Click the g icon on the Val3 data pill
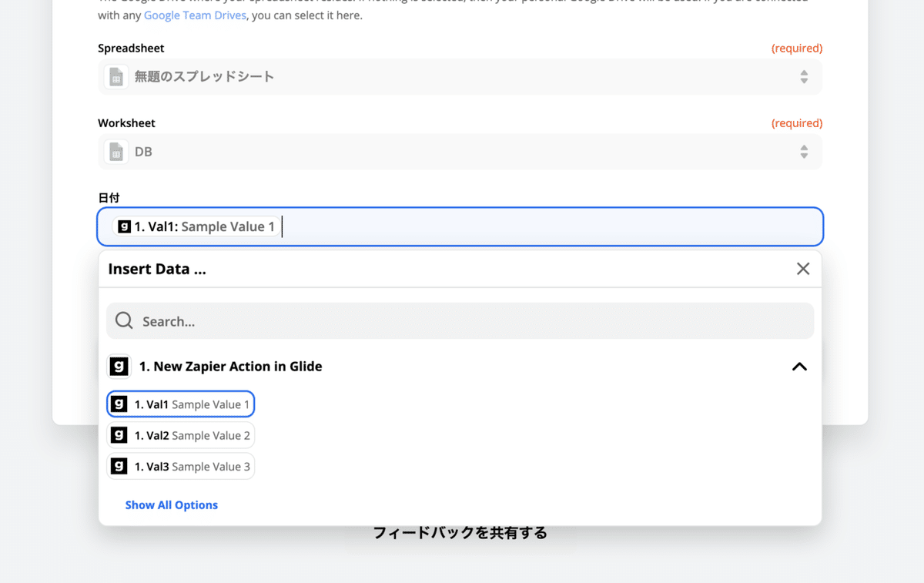 coord(121,466)
